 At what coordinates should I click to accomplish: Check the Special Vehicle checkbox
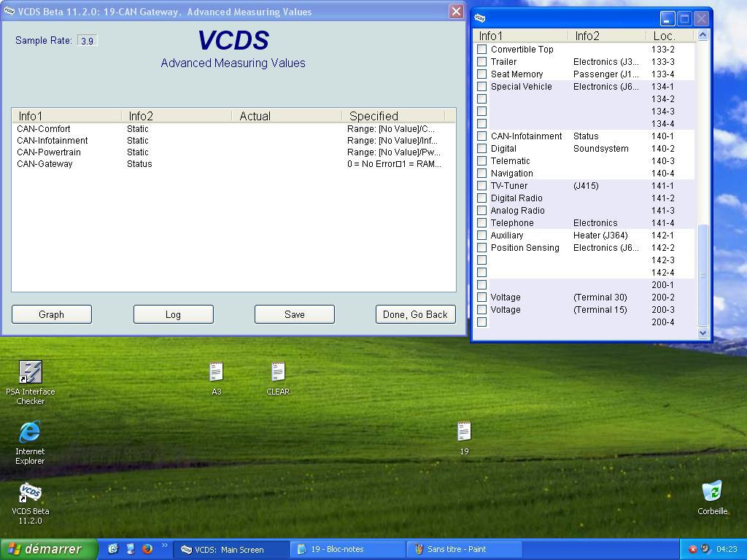click(481, 86)
